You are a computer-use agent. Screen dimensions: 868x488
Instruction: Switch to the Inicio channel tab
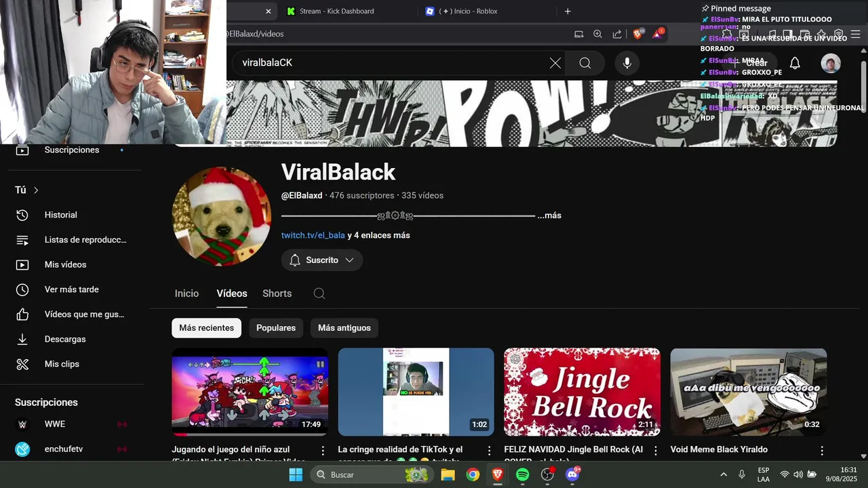[186, 293]
